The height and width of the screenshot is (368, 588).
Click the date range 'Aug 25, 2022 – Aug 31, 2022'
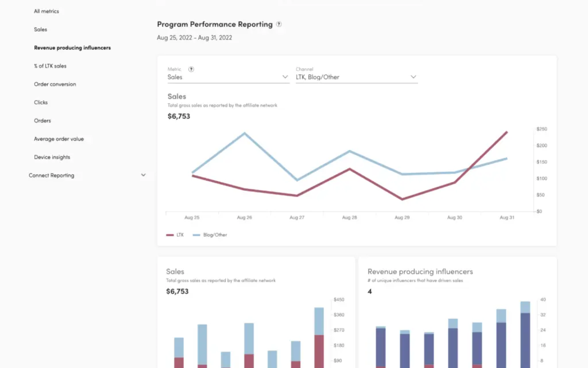click(x=194, y=37)
